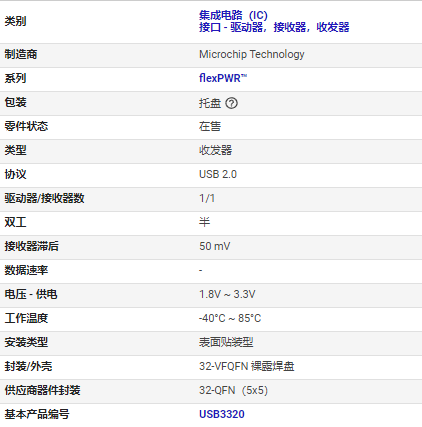Click the Microchip Technology manufacturer value
Image resolution: width=422 pixels, height=427 pixels.
coord(252,54)
